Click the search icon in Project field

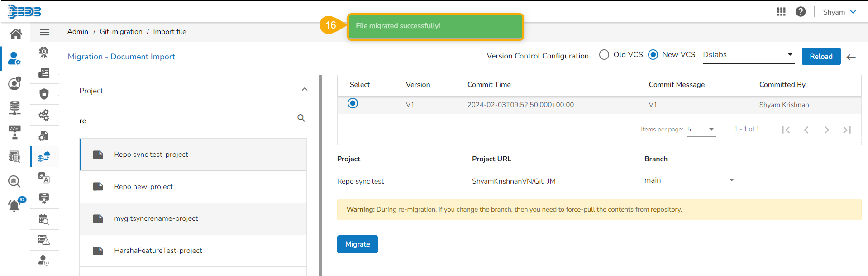coord(301,118)
